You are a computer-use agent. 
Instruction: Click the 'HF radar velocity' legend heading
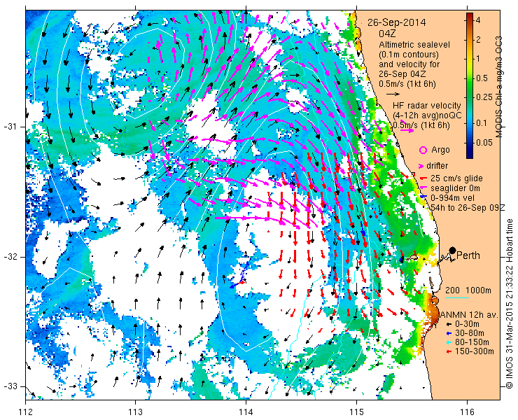tap(427, 106)
